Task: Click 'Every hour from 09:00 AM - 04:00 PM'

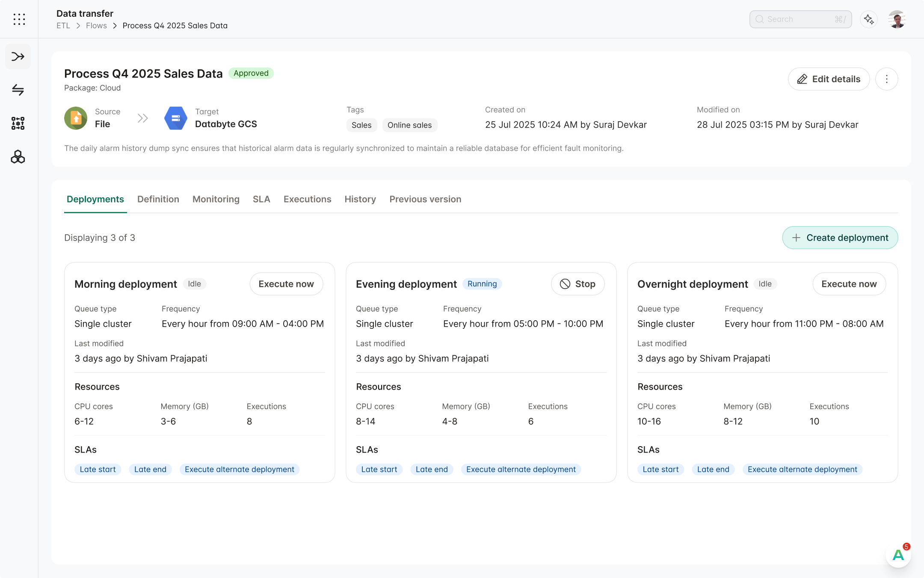Action: [243, 324]
